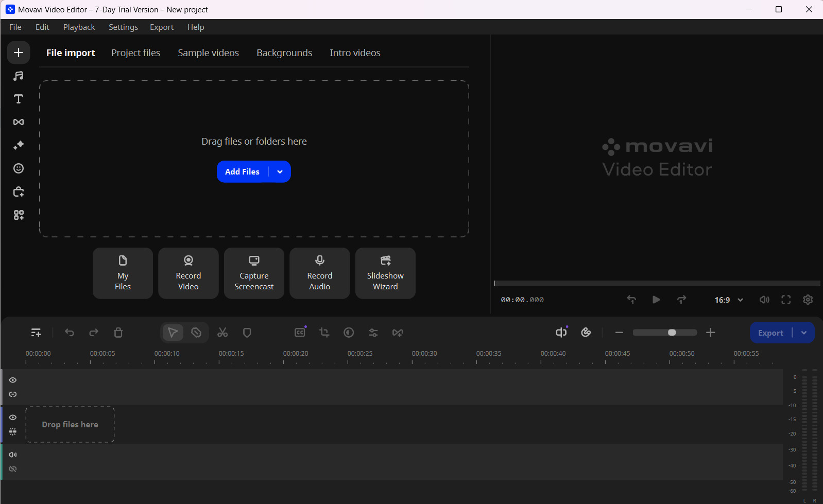Add a marker with shield icon
Screen dimensions: 823x504
click(247, 333)
